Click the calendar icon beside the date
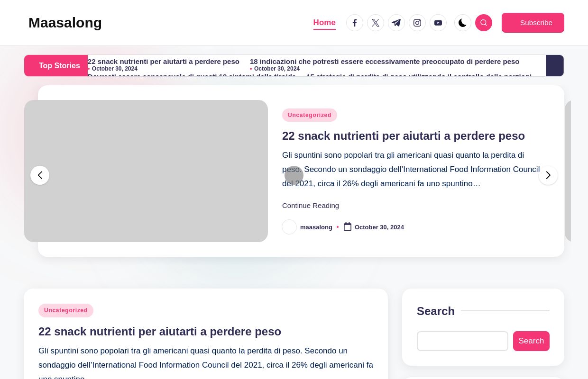The height and width of the screenshot is (379, 588). (348, 227)
